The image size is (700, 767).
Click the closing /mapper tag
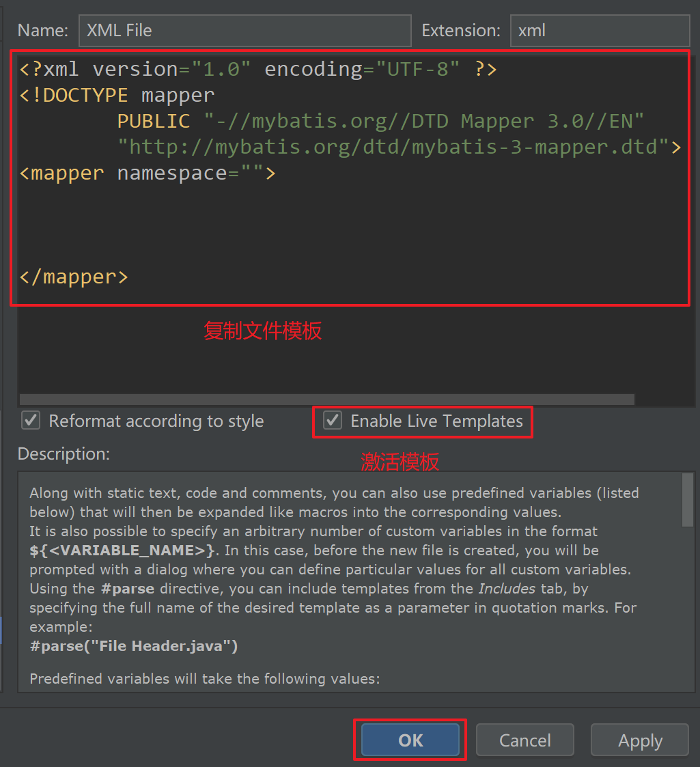pos(73,277)
